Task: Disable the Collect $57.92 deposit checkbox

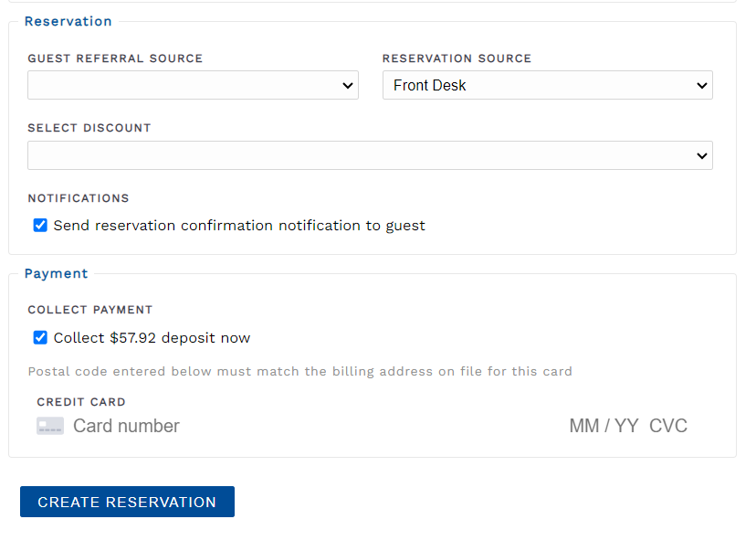Action: 40,337
